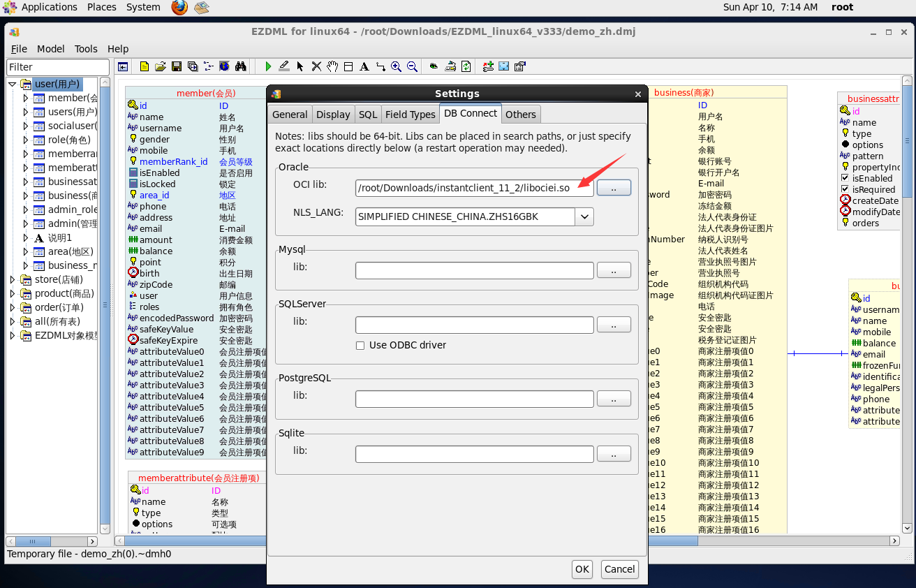
Task: Open a file via the folder toolbar icon
Action: pos(160,66)
